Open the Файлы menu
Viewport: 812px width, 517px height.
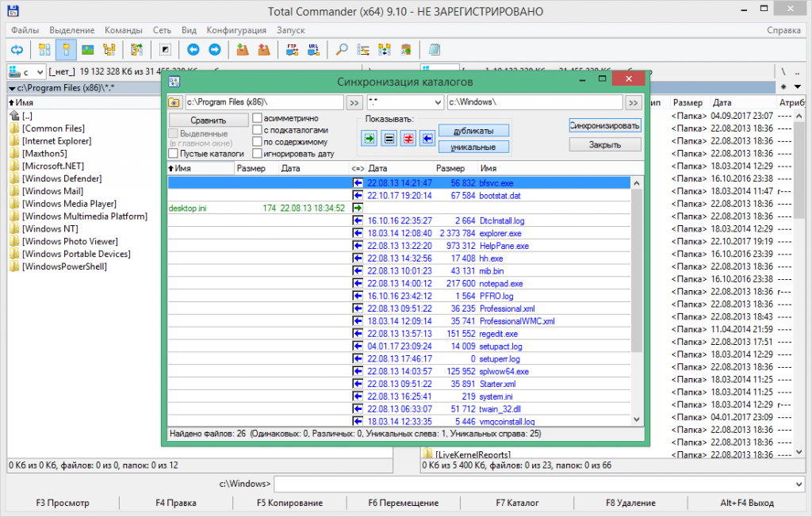coord(25,30)
